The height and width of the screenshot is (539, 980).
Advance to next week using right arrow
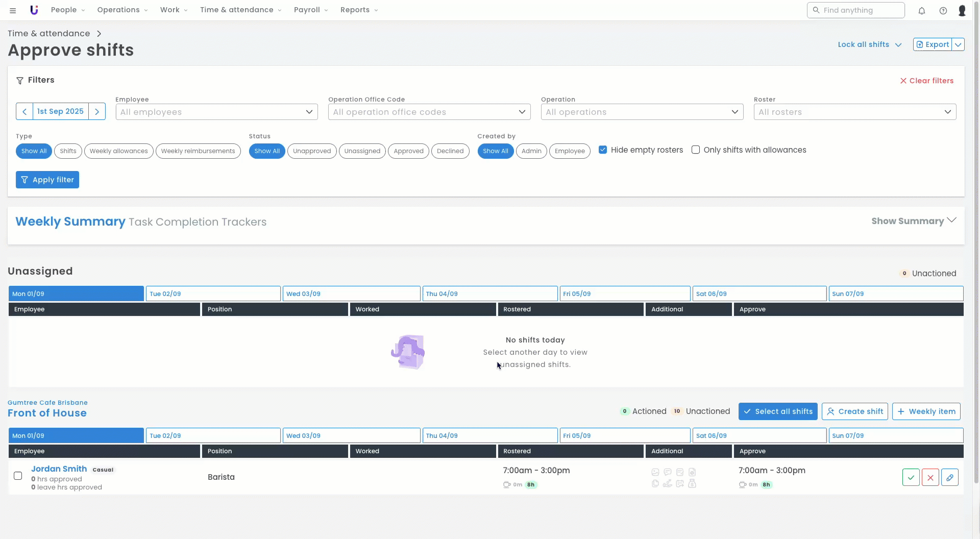[97, 111]
